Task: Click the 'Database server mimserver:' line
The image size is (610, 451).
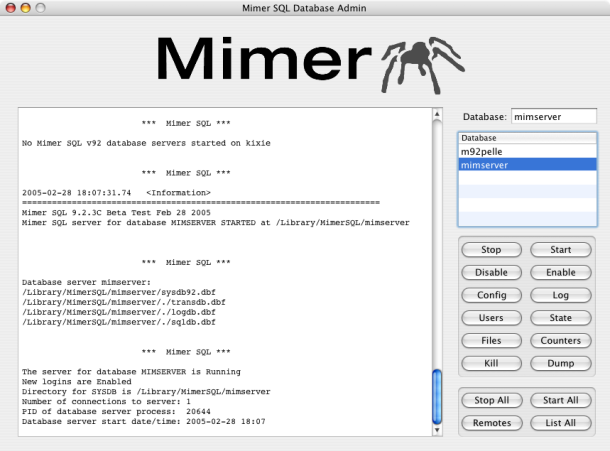Action: pyautogui.click(x=86, y=282)
